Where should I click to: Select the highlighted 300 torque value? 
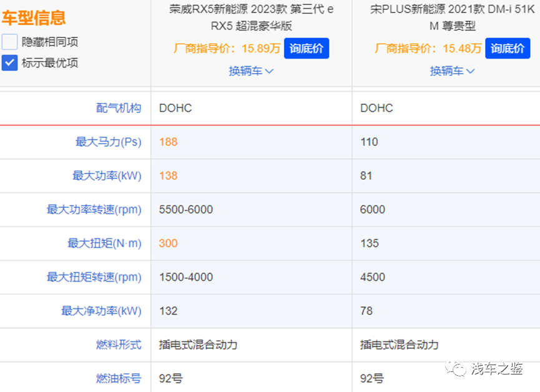click(x=169, y=243)
